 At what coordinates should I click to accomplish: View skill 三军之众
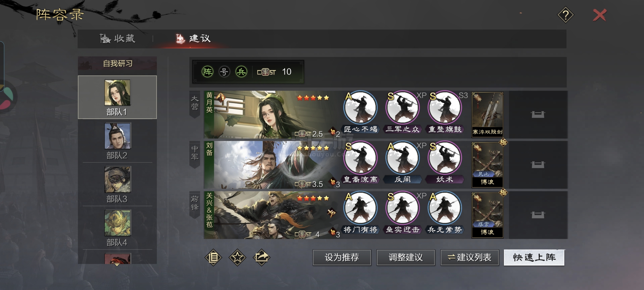tap(402, 112)
